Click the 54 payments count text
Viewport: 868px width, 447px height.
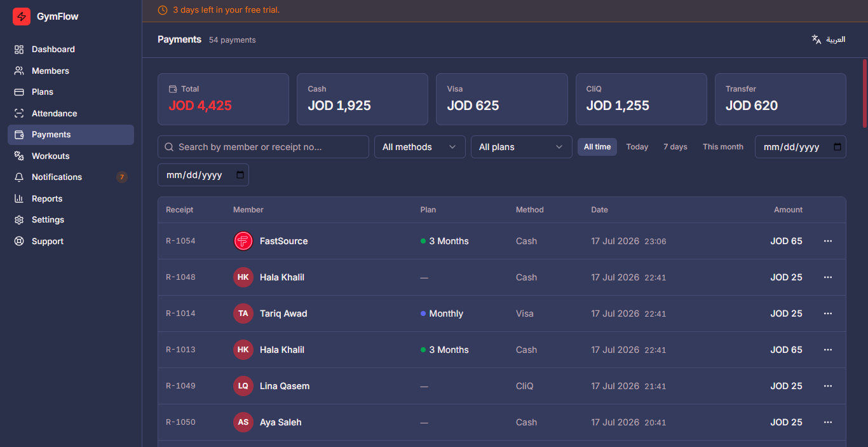click(x=233, y=40)
